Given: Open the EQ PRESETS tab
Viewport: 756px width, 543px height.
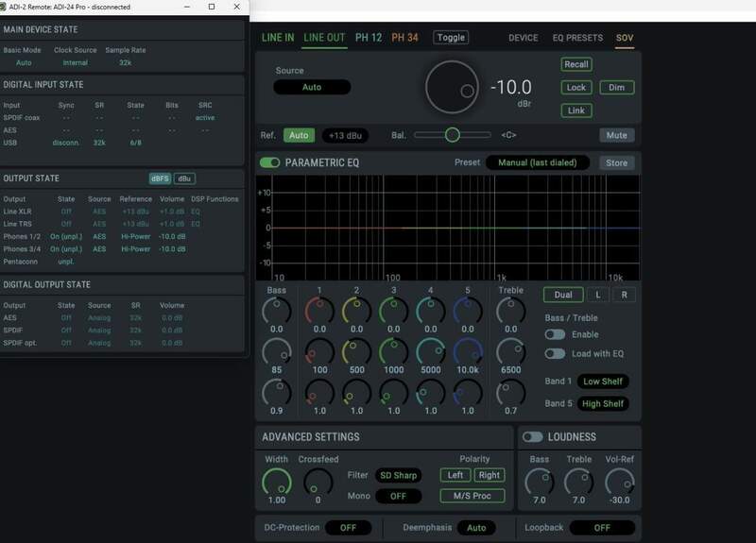Looking at the screenshot, I should pos(576,38).
